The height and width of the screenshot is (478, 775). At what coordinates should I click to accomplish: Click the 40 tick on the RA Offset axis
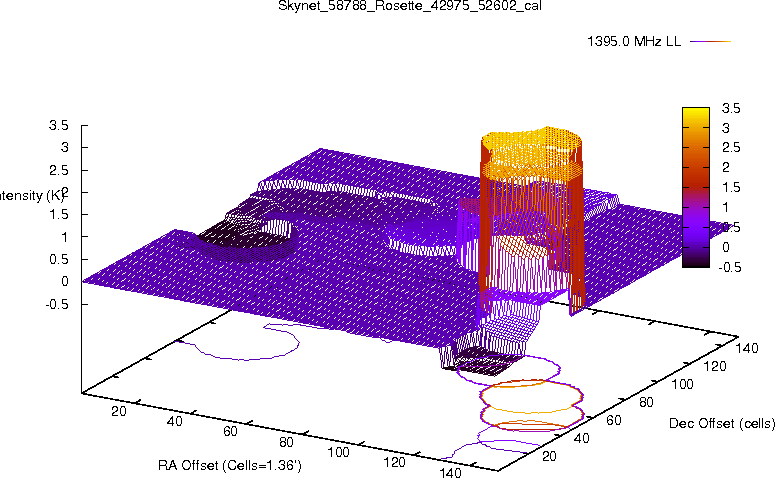[x=174, y=421]
